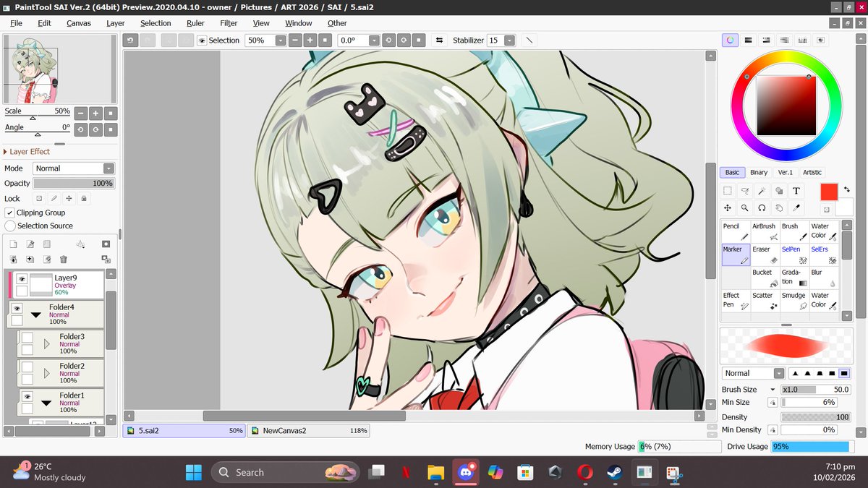Screen dimensions: 868x488
Task: Show the color wheel panel
Action: [x=730, y=40]
